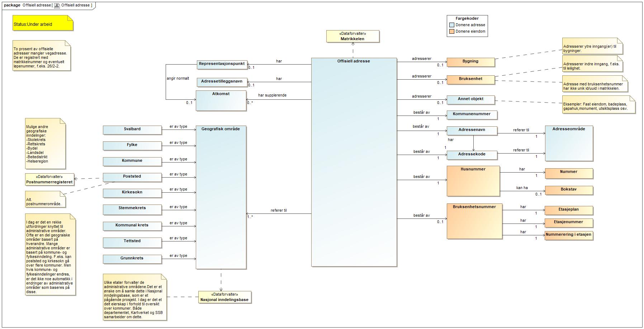Select the Husnummer class box
Screen dimensions: 644x329
pyautogui.click(x=473, y=181)
